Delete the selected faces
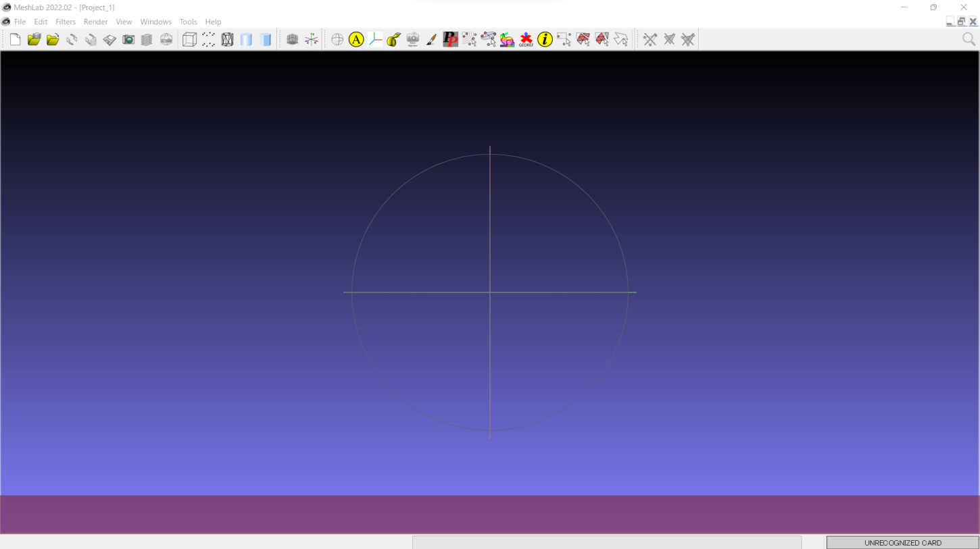The height and width of the screenshot is (549, 980). 669,40
